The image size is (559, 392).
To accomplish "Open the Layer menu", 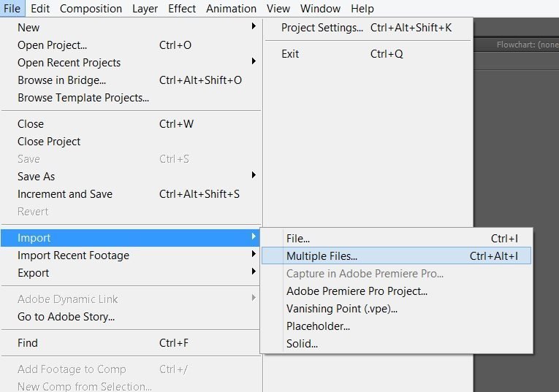I will tap(145, 9).
